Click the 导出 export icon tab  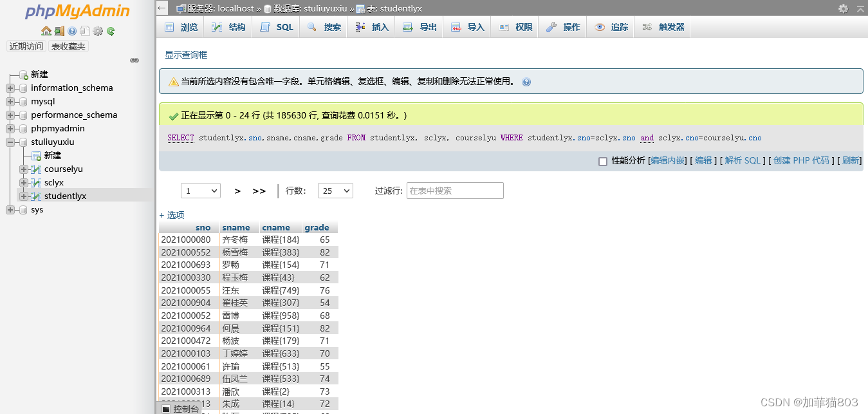coord(418,26)
